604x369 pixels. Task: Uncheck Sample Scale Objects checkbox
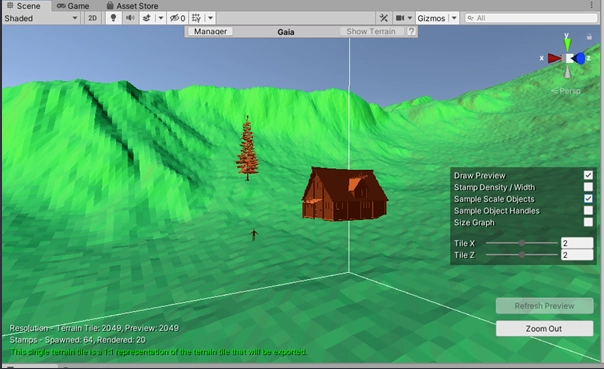pyautogui.click(x=588, y=199)
